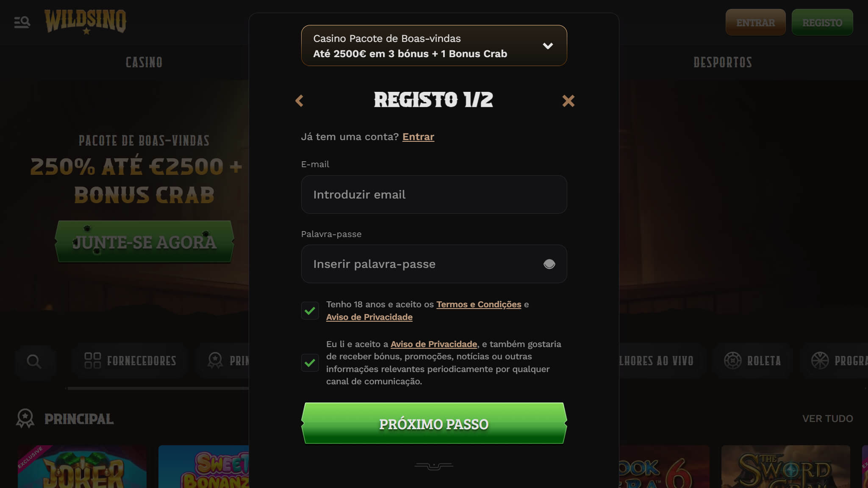Go back using the left arrow icon
Screen dimensions: 868x488
pyautogui.click(x=299, y=101)
